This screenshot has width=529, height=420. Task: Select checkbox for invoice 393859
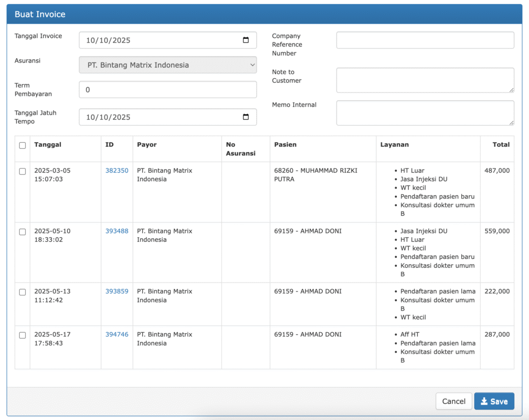click(x=22, y=292)
